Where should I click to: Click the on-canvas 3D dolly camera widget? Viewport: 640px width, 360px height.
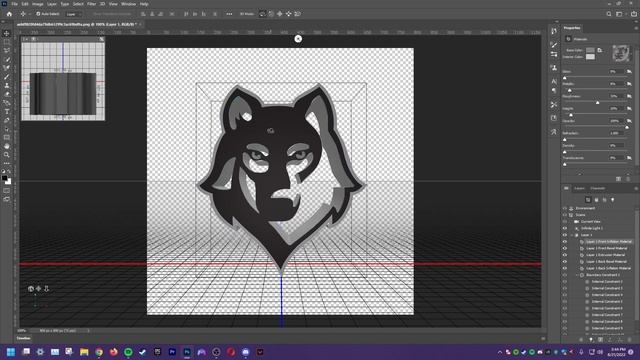[46, 289]
